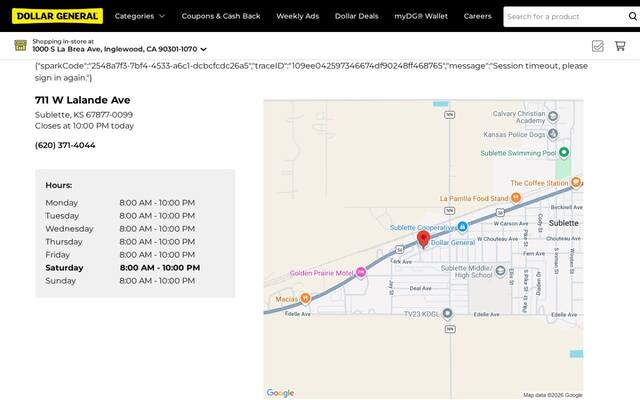
Task: Click TV23 KDGL marker icon
Action: tap(447, 313)
